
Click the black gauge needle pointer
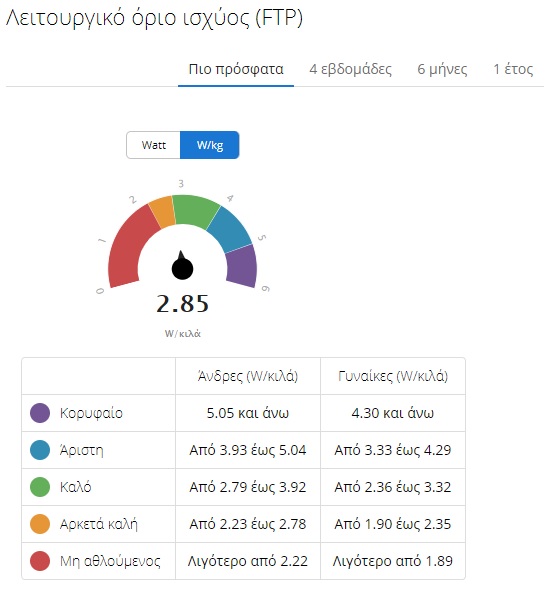(x=182, y=266)
